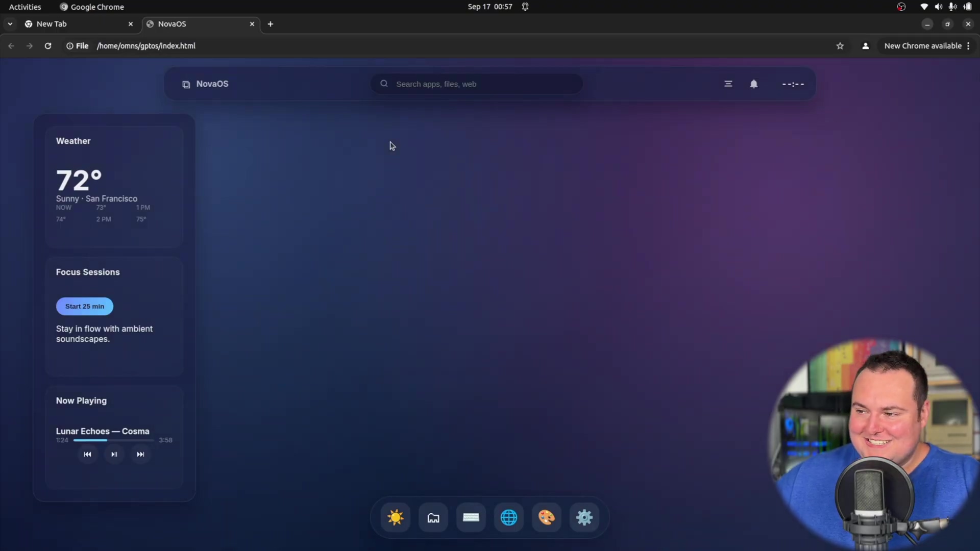Toggle play/pause in Now Playing
The image size is (980, 551).
point(114,454)
